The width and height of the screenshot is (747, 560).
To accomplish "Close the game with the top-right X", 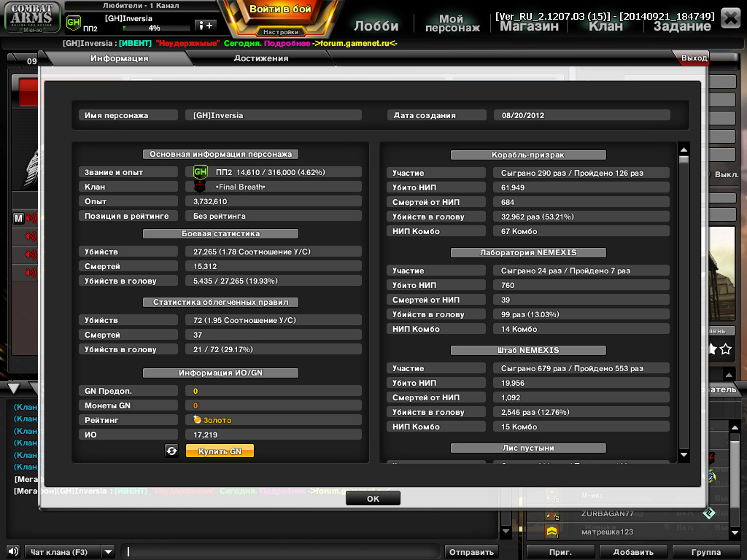I will [x=730, y=18].
